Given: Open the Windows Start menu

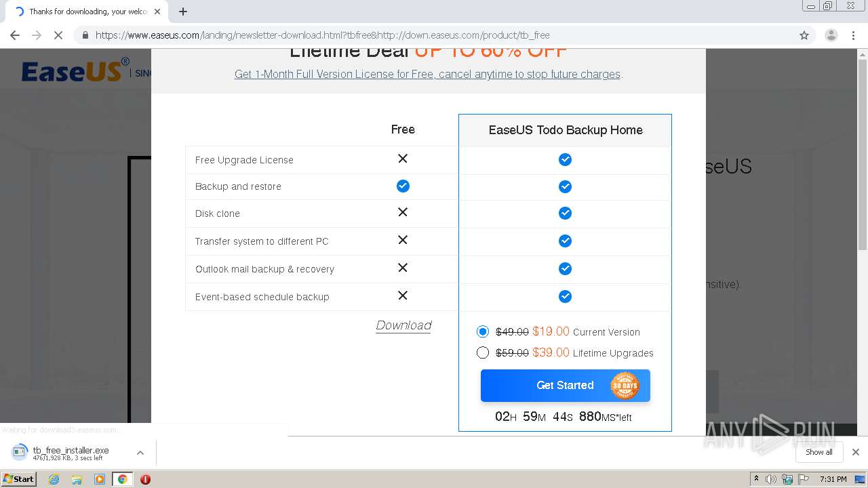Looking at the screenshot, I should pyautogui.click(x=19, y=479).
